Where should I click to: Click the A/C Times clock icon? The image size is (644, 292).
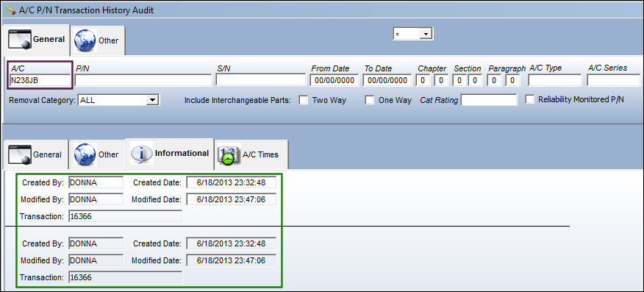pos(229,155)
